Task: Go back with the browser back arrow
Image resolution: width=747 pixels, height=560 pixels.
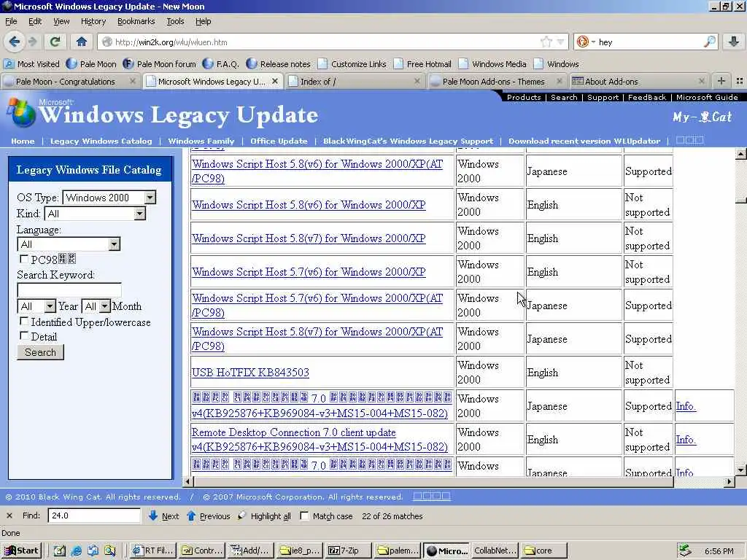Action: [x=15, y=42]
